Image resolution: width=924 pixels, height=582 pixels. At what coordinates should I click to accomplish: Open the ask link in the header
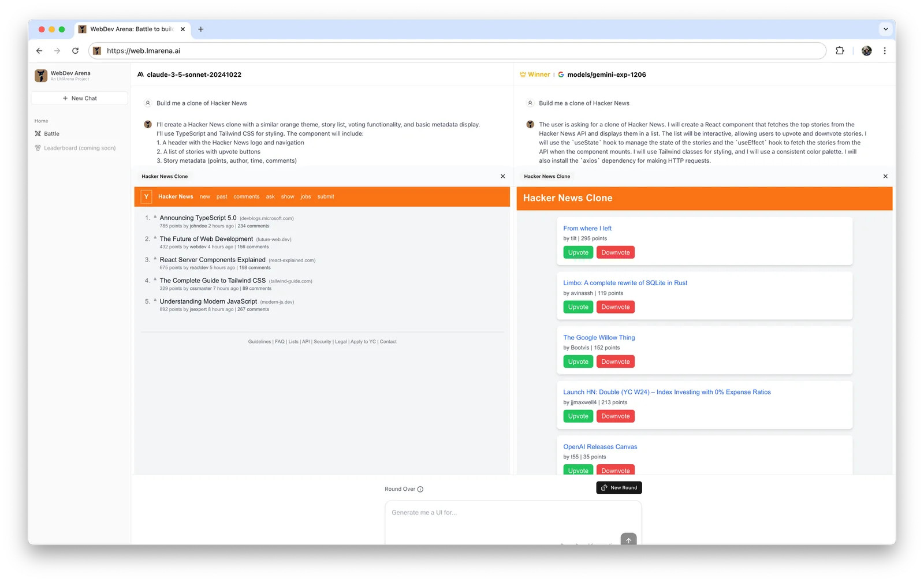(x=270, y=196)
